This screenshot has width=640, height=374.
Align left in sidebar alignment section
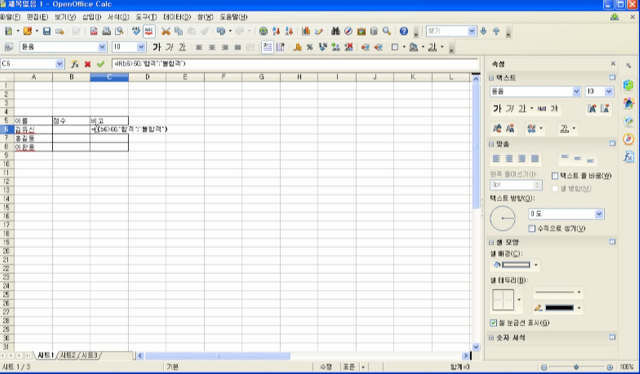point(496,158)
